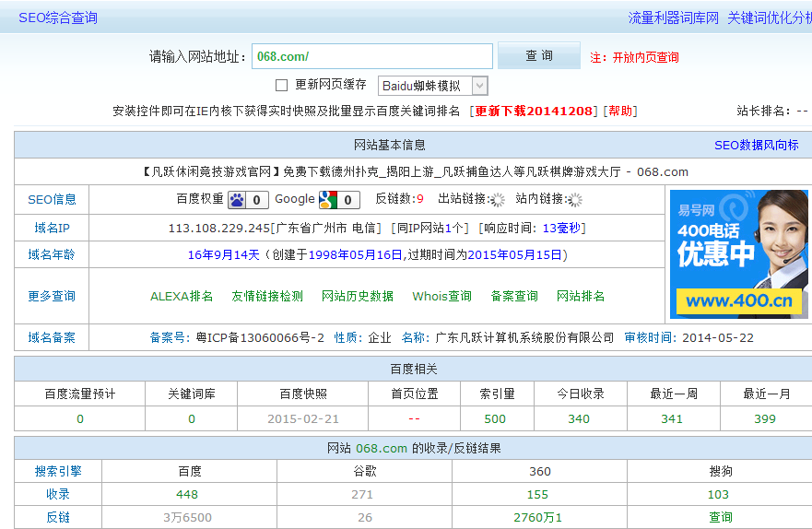The width and height of the screenshot is (812, 529).
Task: Click the 关键词库 value 0
Action: click(192, 419)
